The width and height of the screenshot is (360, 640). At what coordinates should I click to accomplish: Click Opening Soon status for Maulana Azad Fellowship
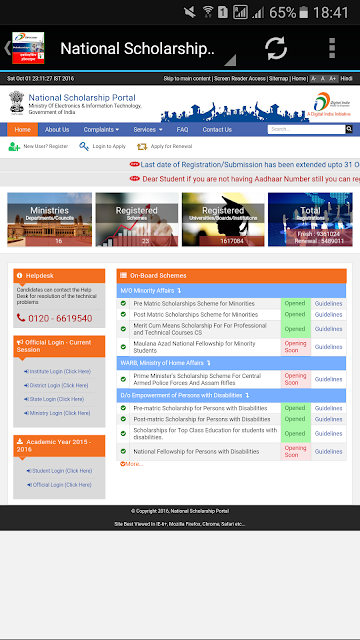(x=295, y=347)
